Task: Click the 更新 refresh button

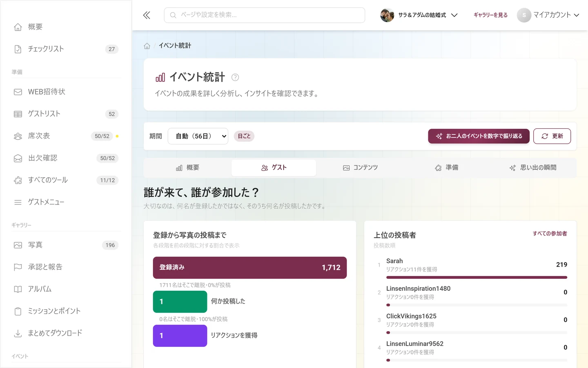Action: [552, 136]
